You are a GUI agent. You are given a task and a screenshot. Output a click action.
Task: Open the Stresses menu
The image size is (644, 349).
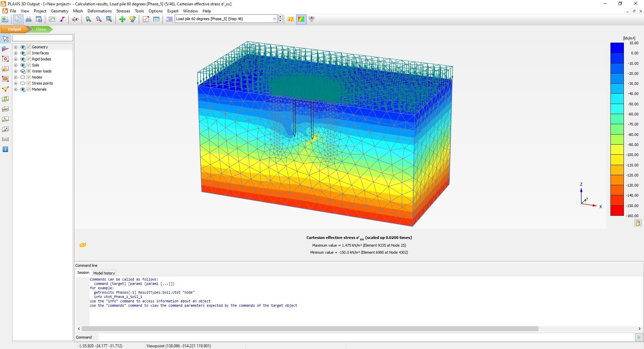click(123, 11)
